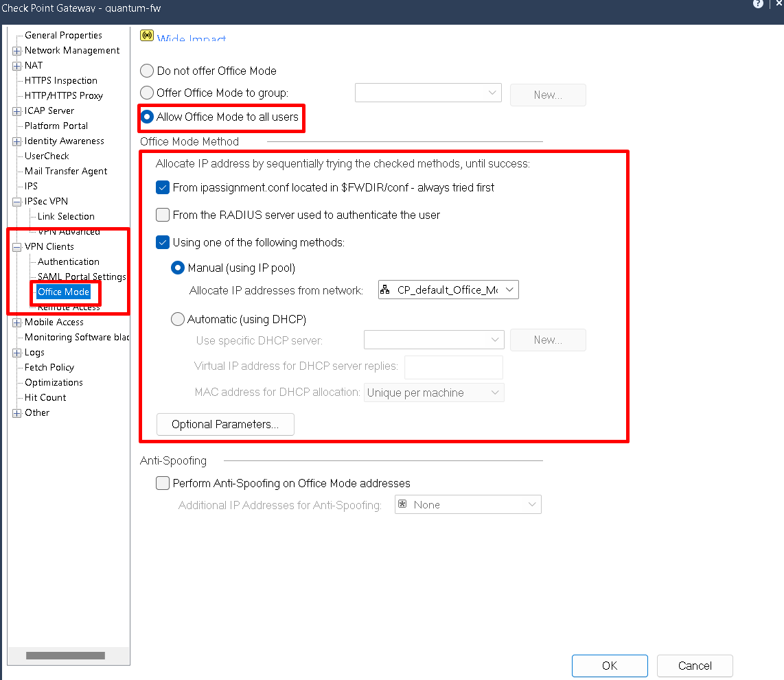Click the horizontal scrollbar below the tree panel
Image resolution: width=784 pixels, height=680 pixels.
[65, 655]
